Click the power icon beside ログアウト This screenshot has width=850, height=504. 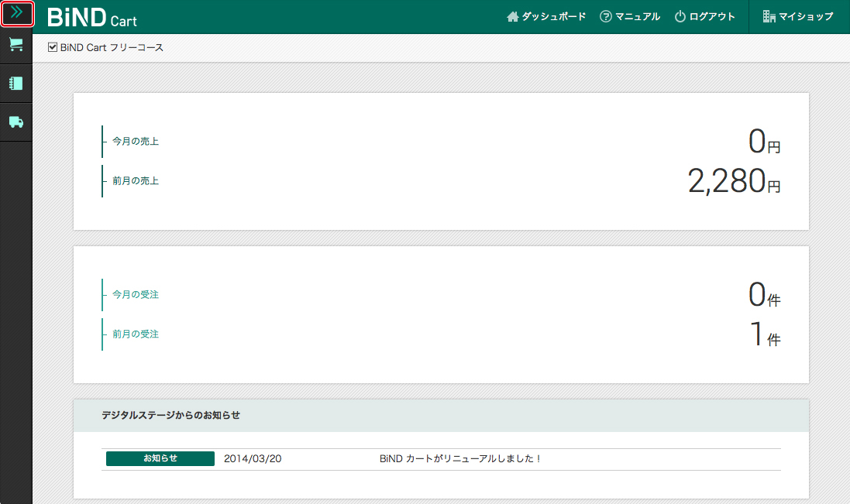point(680,17)
